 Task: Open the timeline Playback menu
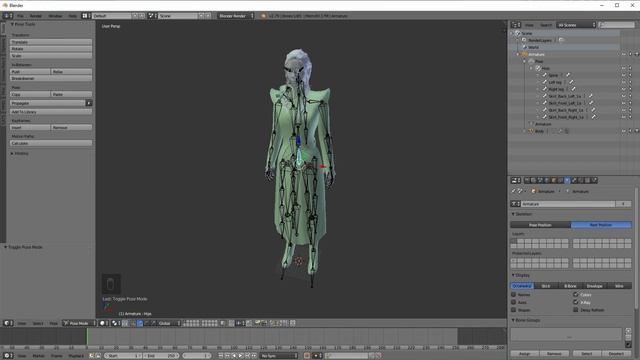(76, 356)
